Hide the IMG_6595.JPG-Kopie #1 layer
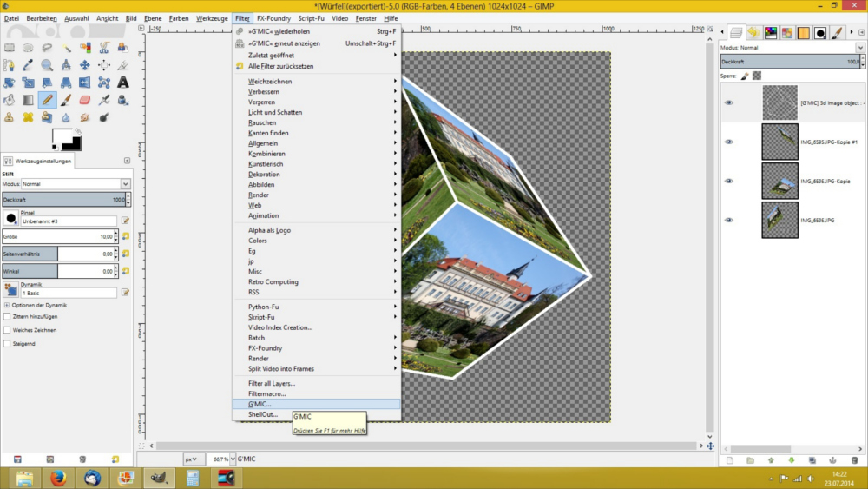The image size is (868, 489). [729, 142]
